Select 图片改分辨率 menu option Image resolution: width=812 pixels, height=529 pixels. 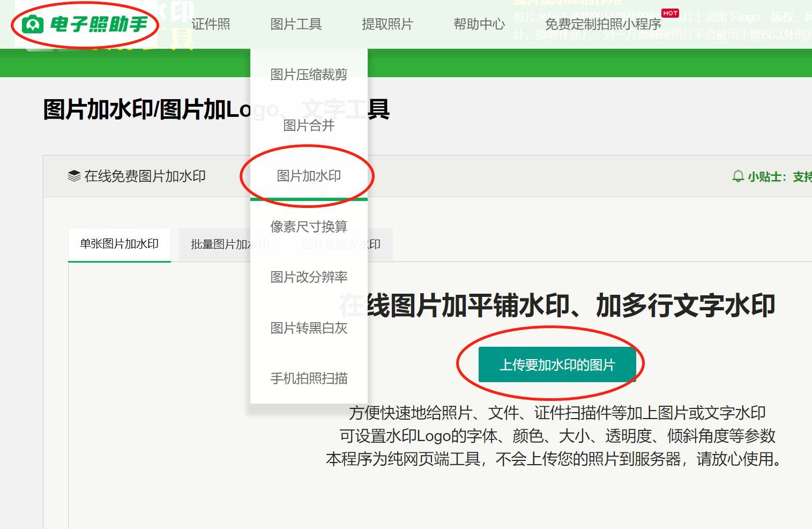[x=309, y=277]
